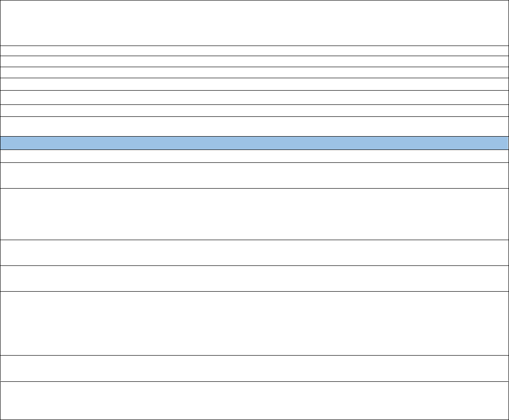This screenshot has width=509, height=420.
Task: Select the fourth row below the blue row
Action: (254, 253)
